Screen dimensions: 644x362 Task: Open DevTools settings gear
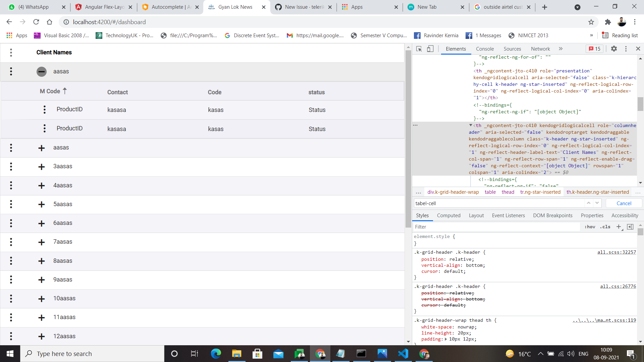tap(614, 49)
